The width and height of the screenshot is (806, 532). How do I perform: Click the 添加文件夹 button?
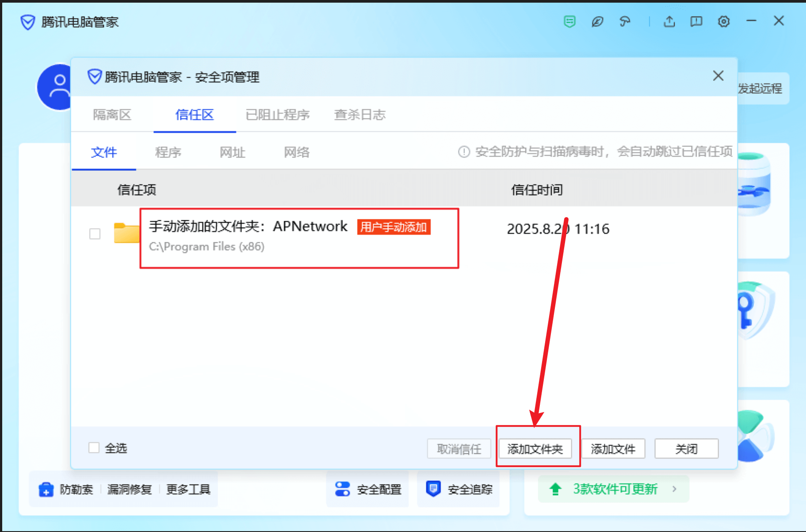[x=536, y=448]
